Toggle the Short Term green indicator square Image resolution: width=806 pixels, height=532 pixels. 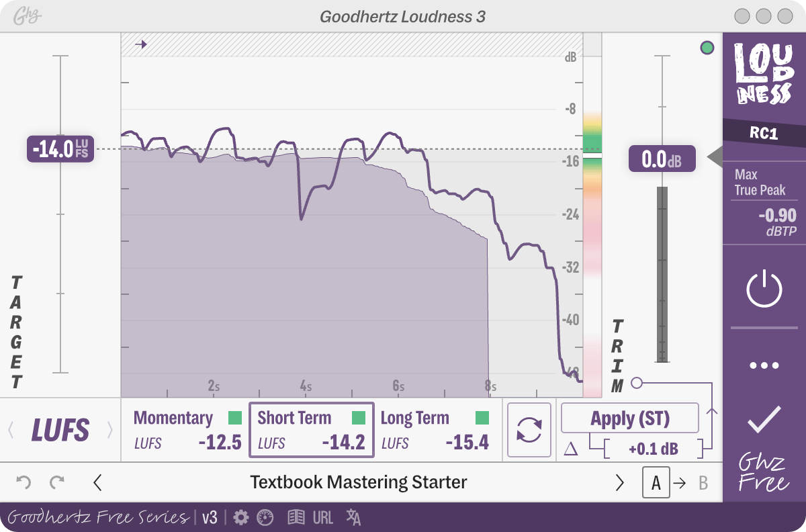click(359, 418)
